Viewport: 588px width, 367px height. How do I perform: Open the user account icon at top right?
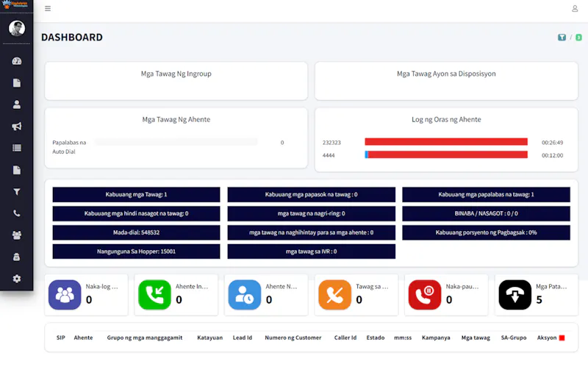(575, 8)
